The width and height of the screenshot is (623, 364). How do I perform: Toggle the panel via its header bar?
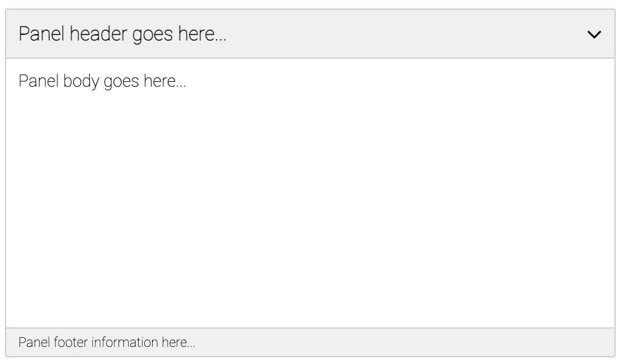[310, 34]
